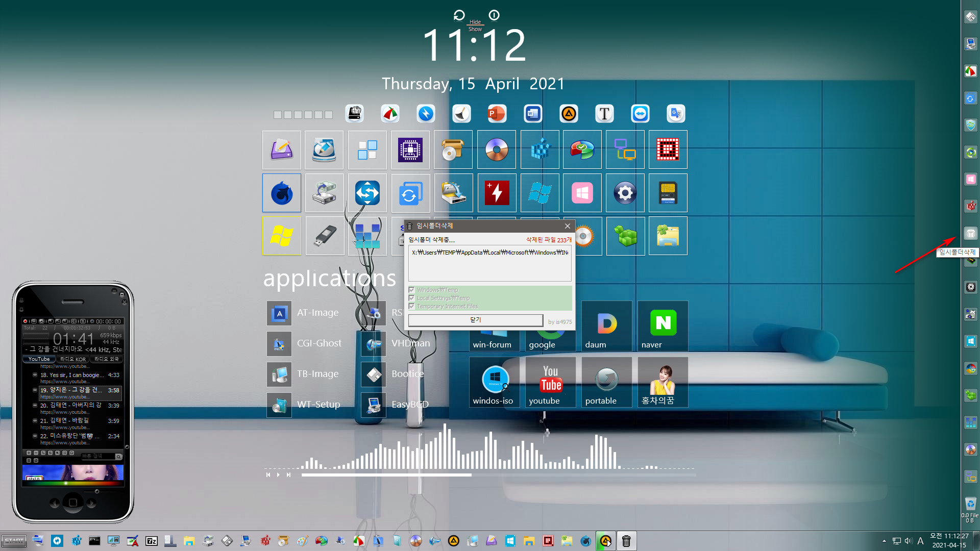
Task: Open the USB flash drive tile
Action: click(325, 236)
